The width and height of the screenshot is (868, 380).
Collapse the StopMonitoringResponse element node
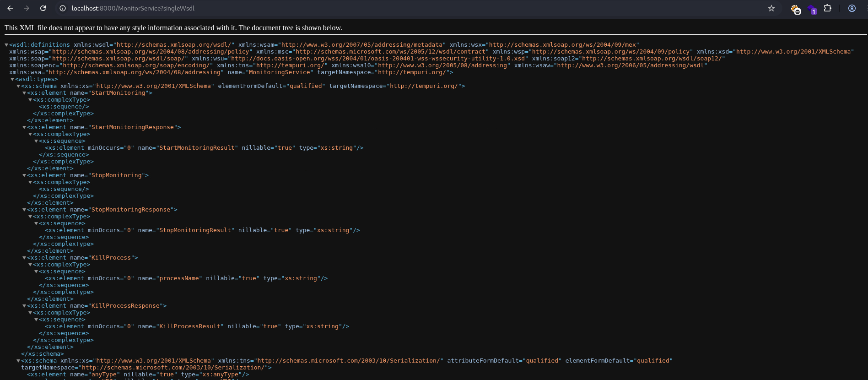coord(24,210)
